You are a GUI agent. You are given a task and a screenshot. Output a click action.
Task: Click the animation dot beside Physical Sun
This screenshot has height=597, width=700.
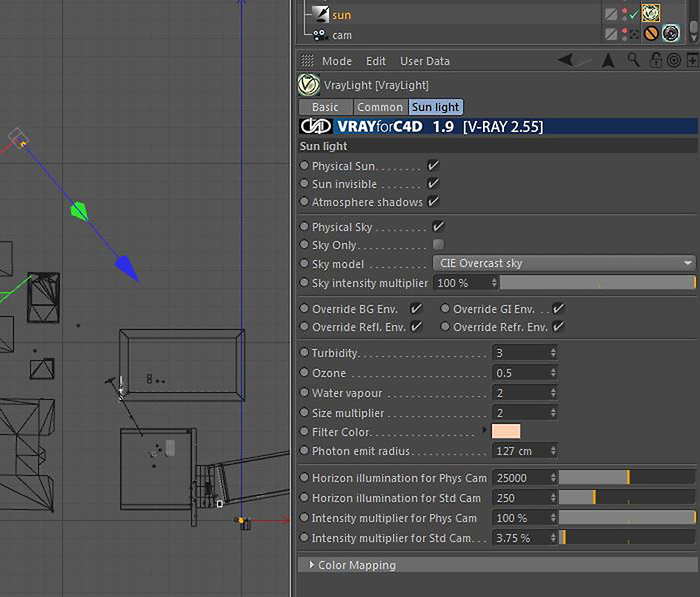click(x=304, y=165)
